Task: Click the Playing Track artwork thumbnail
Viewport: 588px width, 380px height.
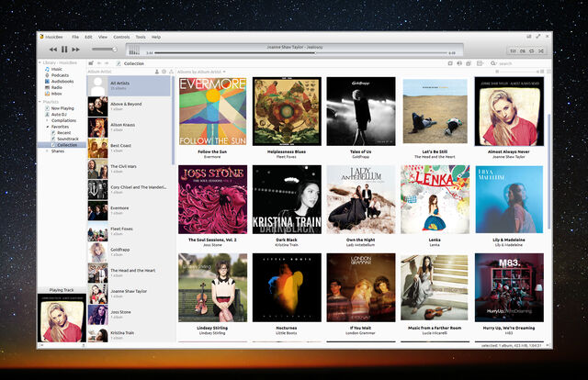Action: [62, 318]
